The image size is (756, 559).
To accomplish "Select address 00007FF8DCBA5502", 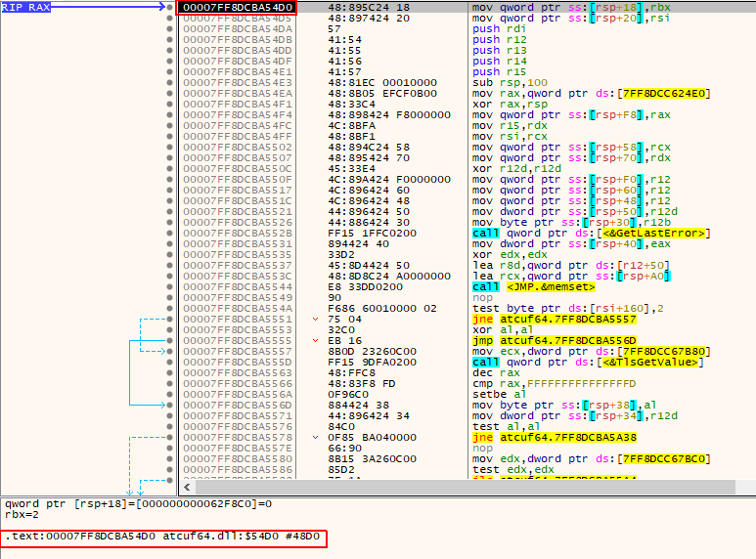I will pos(238,147).
